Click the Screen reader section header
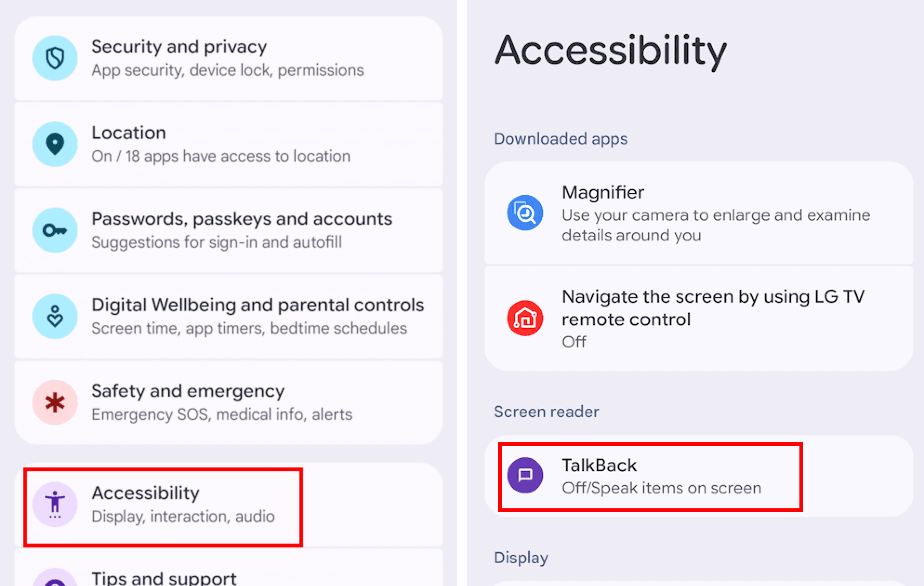 click(547, 412)
